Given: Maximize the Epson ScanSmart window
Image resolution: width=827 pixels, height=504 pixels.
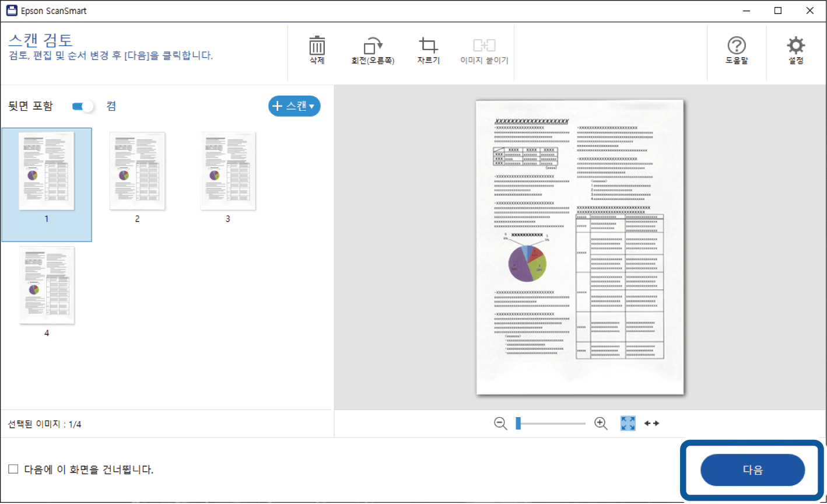Looking at the screenshot, I should pos(777,10).
